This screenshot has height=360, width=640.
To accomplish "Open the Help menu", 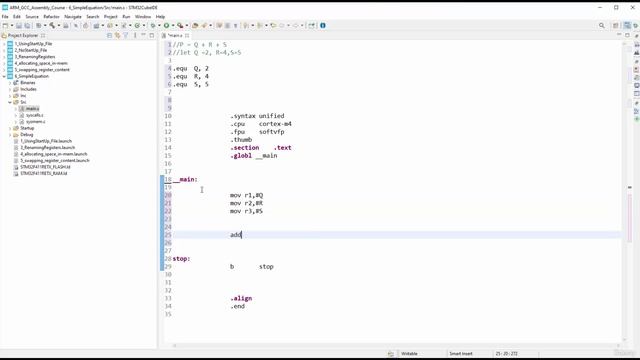I will point(160,17).
